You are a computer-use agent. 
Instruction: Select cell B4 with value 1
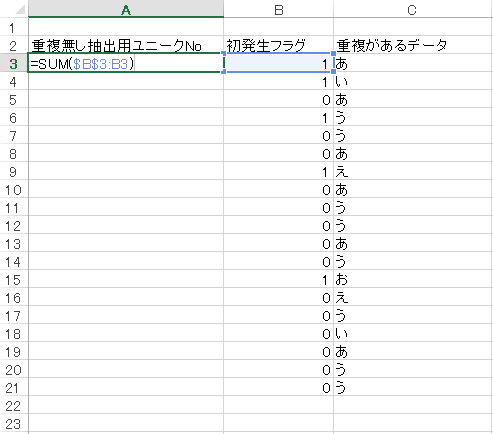click(278, 81)
